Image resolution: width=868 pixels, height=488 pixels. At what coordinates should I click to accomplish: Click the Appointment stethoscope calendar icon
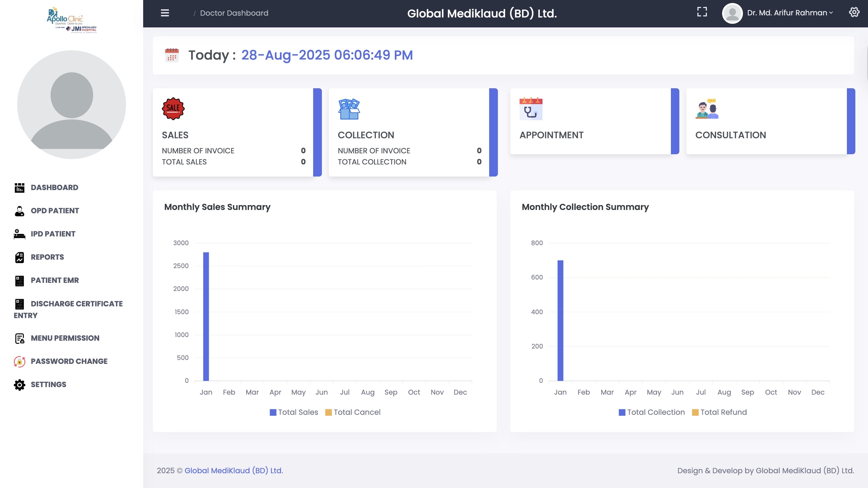pos(531,109)
